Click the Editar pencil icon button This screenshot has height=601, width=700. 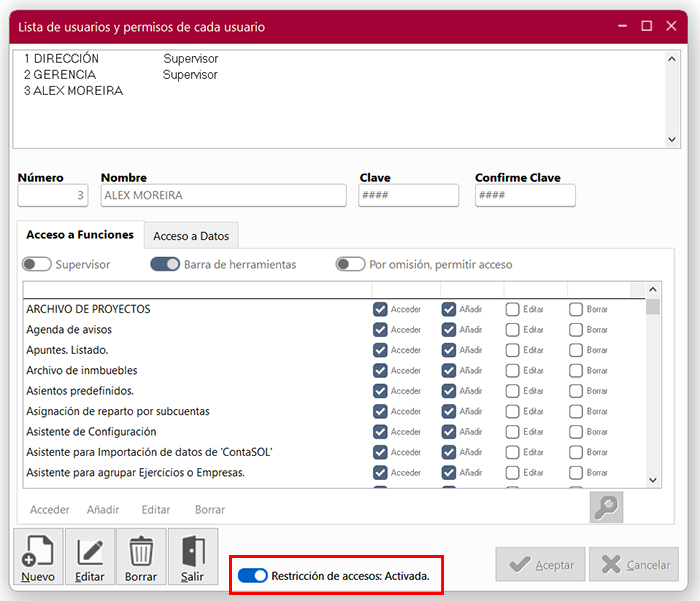click(90, 557)
